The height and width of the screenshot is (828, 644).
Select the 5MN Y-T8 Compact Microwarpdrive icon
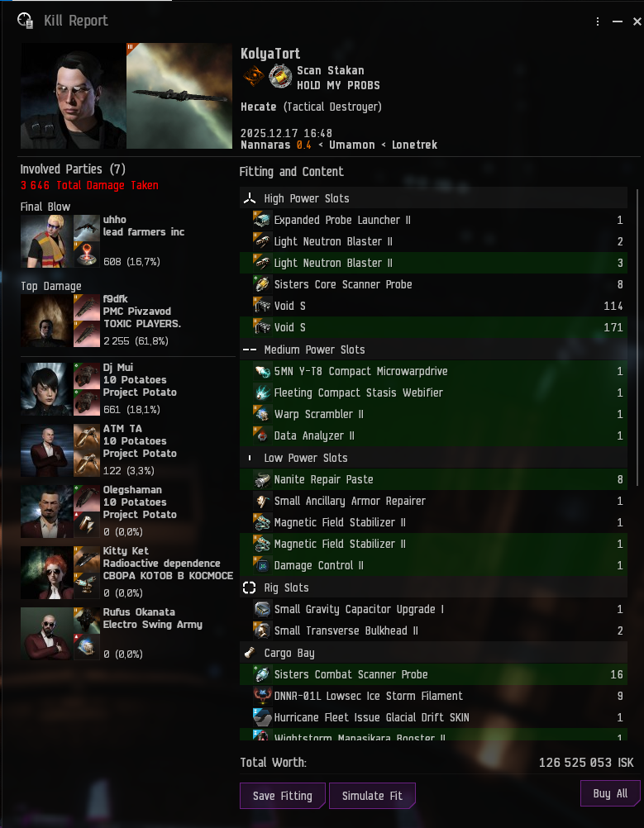[262, 371]
